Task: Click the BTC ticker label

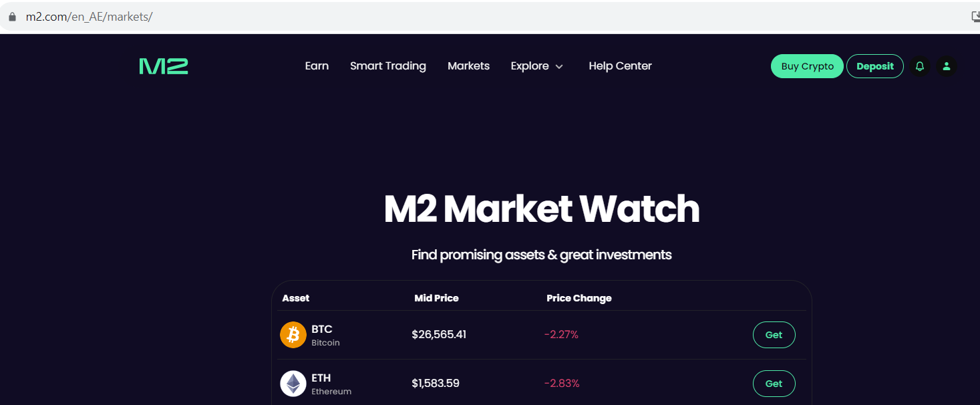Action: (x=322, y=329)
